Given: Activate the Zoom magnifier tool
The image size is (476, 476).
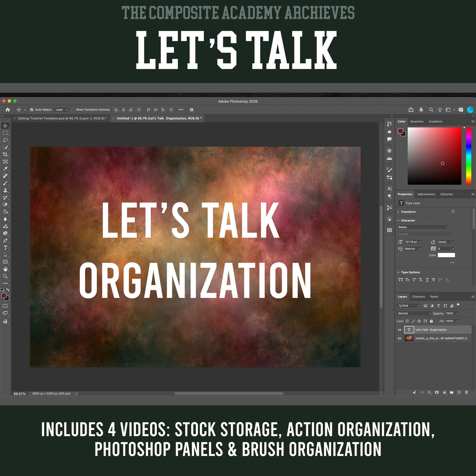Looking at the screenshot, I should click(5, 276).
